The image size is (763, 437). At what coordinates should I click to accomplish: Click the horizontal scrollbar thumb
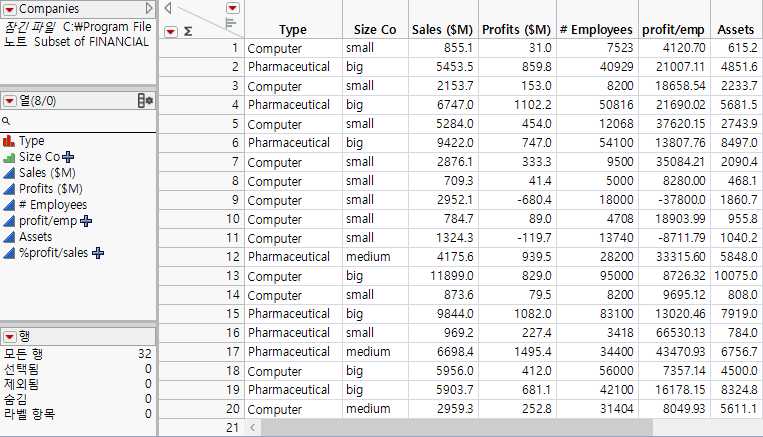click(457, 428)
